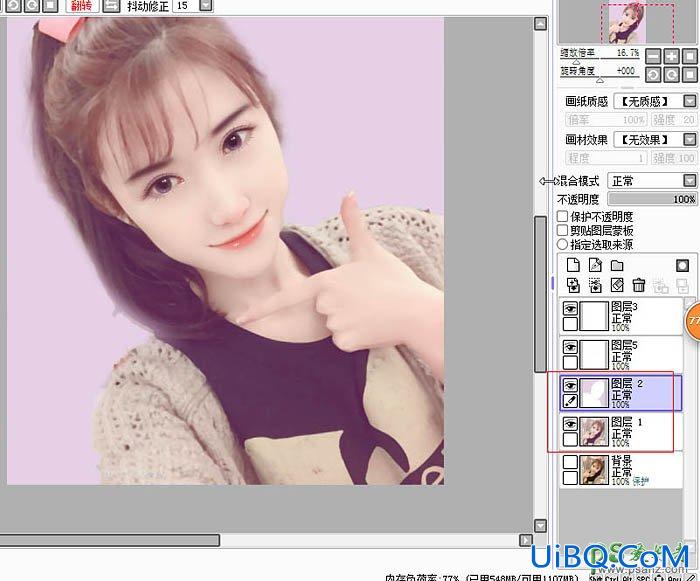Create a new linework pen layer

click(x=595, y=265)
